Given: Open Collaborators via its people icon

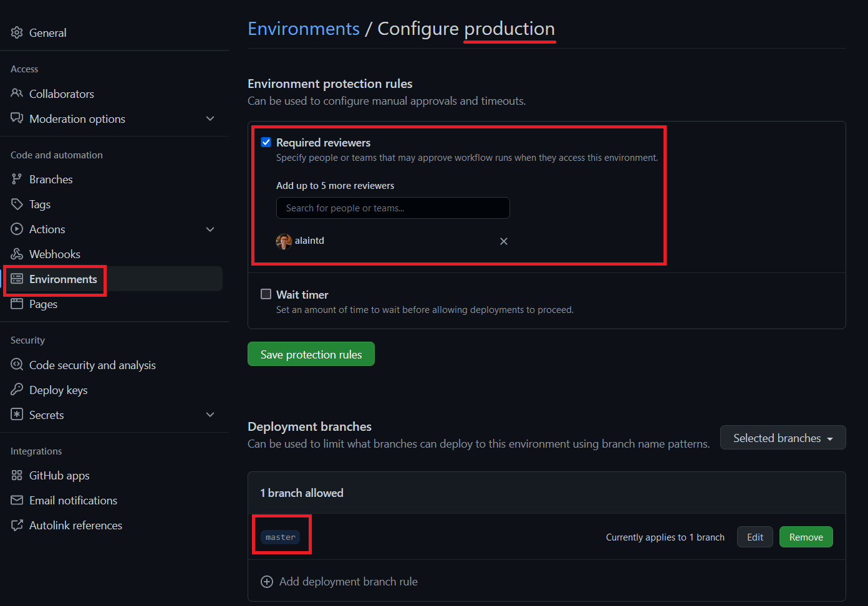Looking at the screenshot, I should (17, 94).
